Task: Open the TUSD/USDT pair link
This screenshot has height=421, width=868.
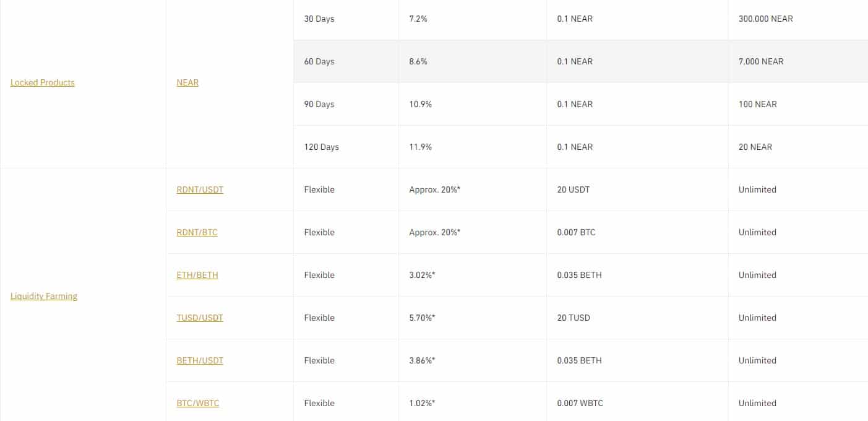Action: pyautogui.click(x=200, y=318)
